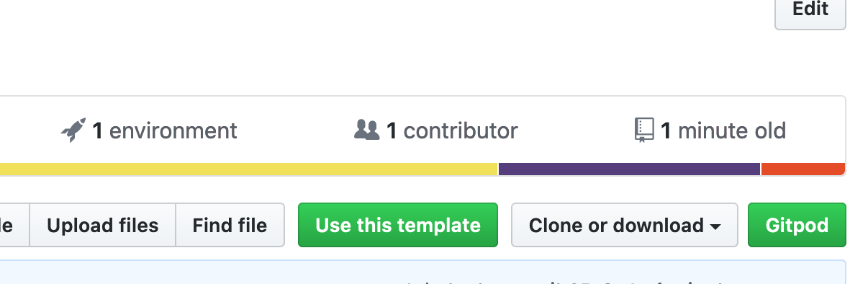Image resolution: width=868 pixels, height=284 pixels.
Task: Open the 1 environment link
Action: tap(149, 130)
